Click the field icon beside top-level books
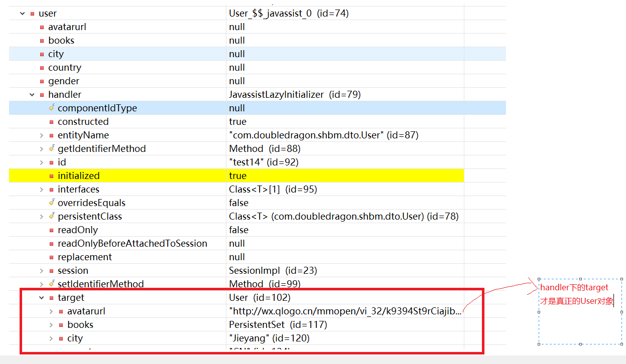The image size is (626, 364). [x=42, y=41]
